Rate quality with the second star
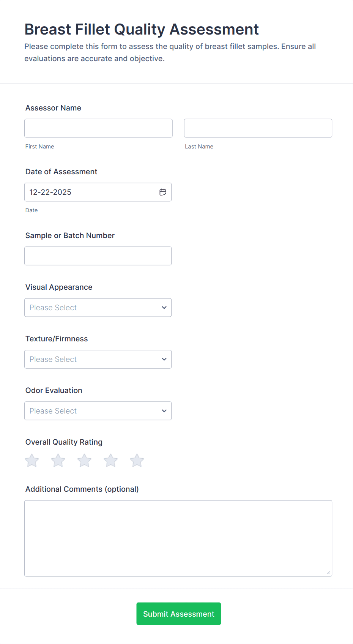Image resolution: width=353 pixels, height=644 pixels. (x=58, y=461)
